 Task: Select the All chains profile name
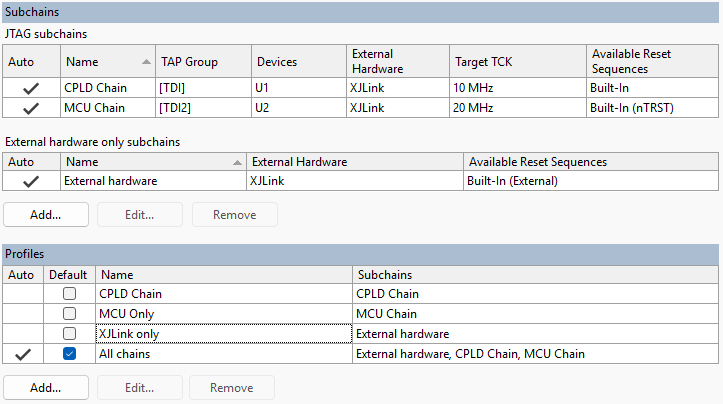125,353
